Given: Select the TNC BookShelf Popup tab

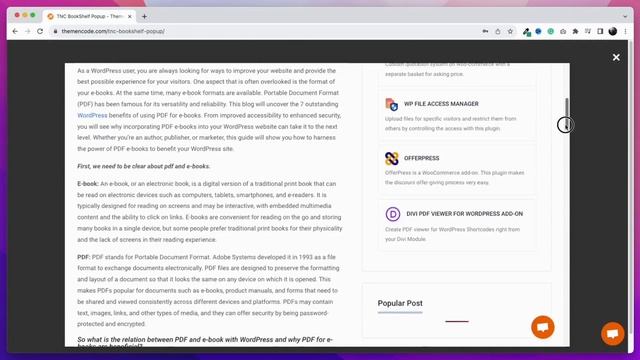Looking at the screenshot, I should point(89,16).
